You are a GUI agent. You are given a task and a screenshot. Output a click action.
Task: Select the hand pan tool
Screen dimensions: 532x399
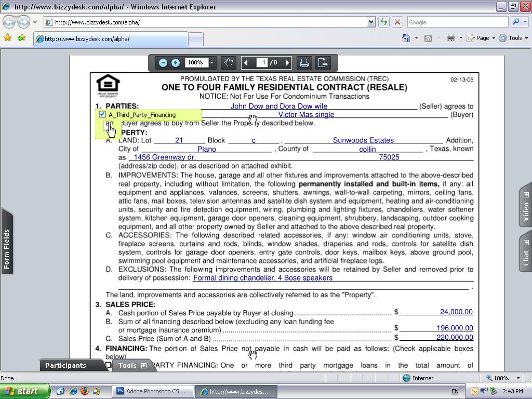coord(229,63)
